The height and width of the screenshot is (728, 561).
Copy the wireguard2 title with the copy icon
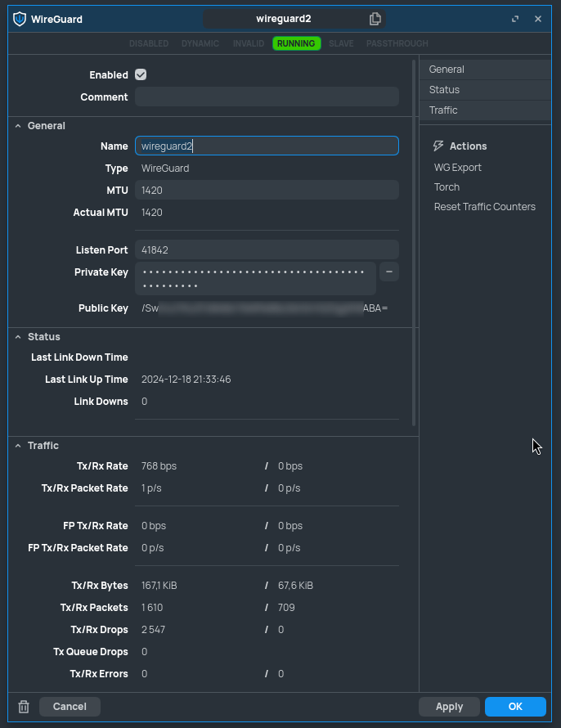click(x=375, y=19)
